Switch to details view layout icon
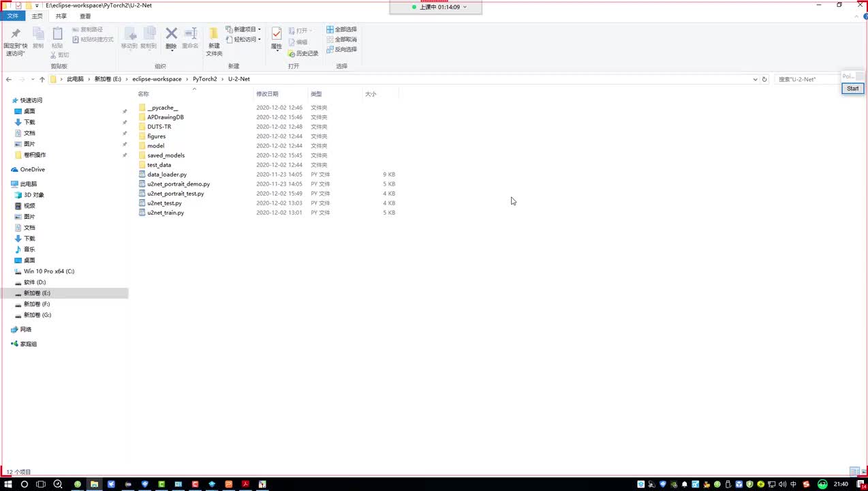 point(854,472)
